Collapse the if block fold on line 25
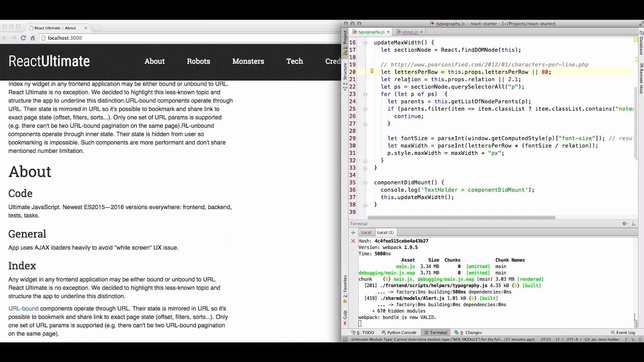 coord(365,109)
